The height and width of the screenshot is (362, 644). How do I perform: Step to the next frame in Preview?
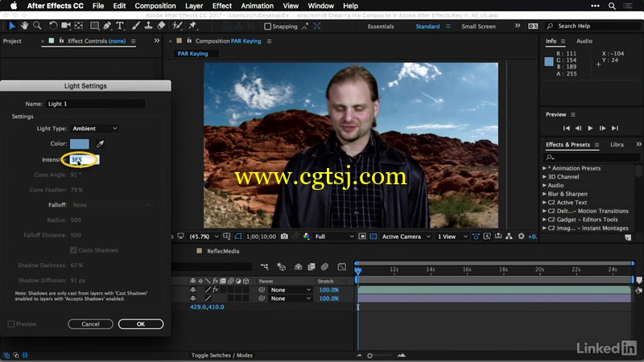(602, 128)
